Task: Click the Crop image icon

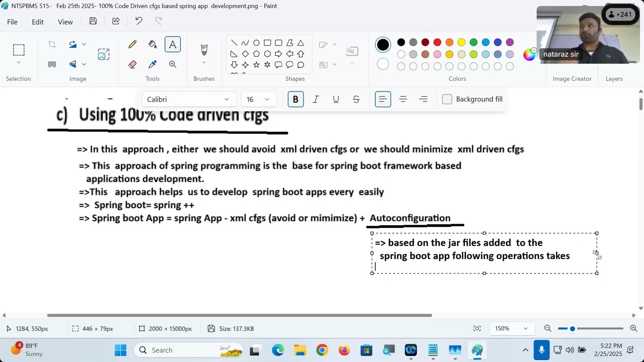Action: pyautogui.click(x=52, y=45)
